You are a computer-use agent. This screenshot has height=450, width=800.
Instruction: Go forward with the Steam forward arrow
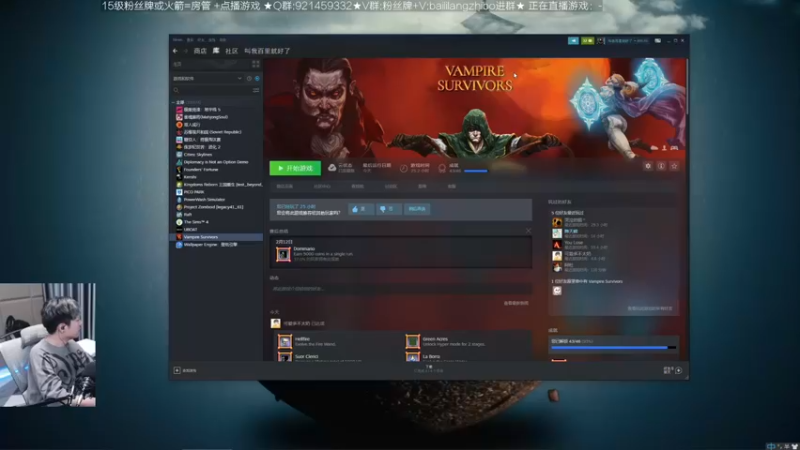185,51
